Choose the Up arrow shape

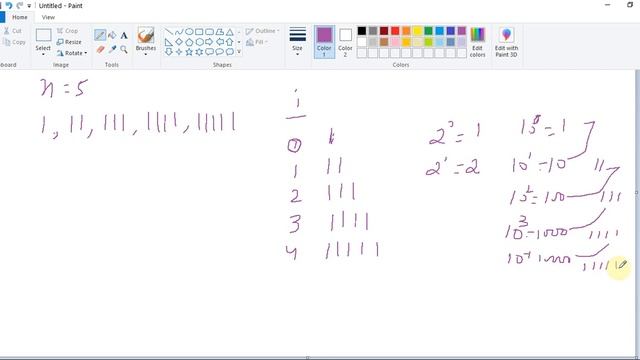pyautogui.click(x=230, y=42)
